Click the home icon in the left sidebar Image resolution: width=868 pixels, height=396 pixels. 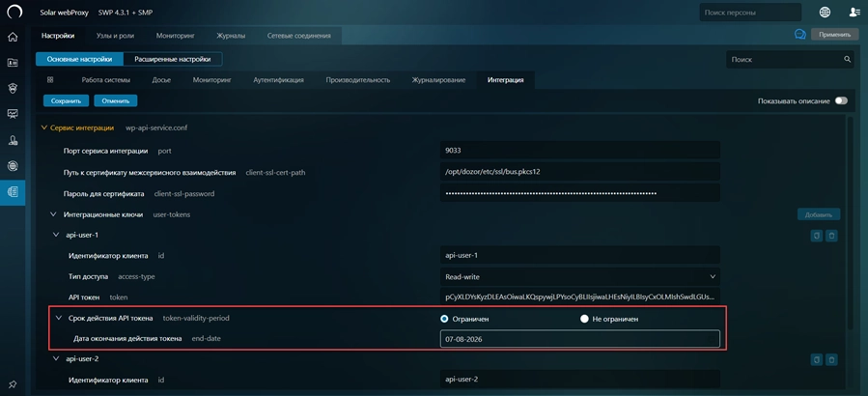[13, 37]
